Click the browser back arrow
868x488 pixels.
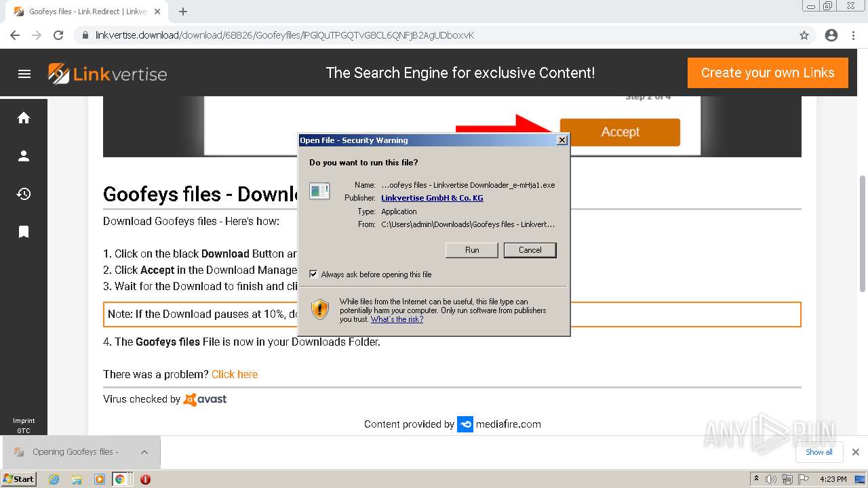tap(15, 35)
